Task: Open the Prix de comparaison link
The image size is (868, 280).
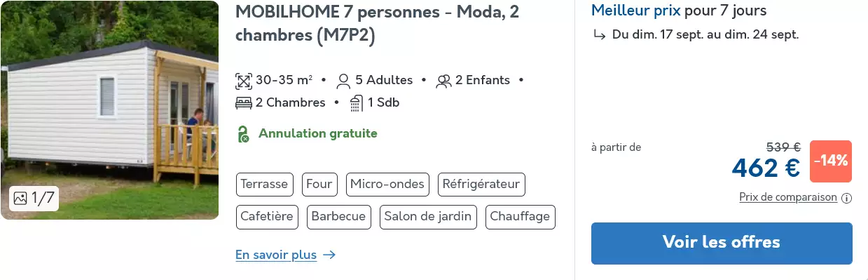Action: 788,197
